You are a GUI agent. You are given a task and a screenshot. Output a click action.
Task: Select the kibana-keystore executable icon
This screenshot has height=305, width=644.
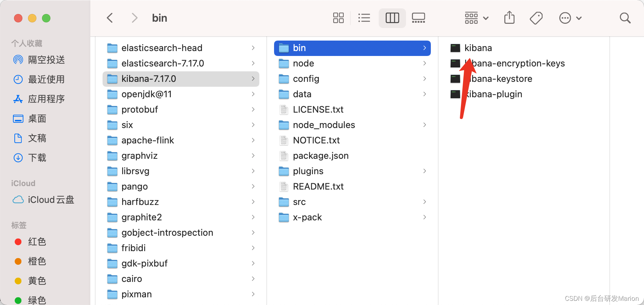(x=455, y=79)
